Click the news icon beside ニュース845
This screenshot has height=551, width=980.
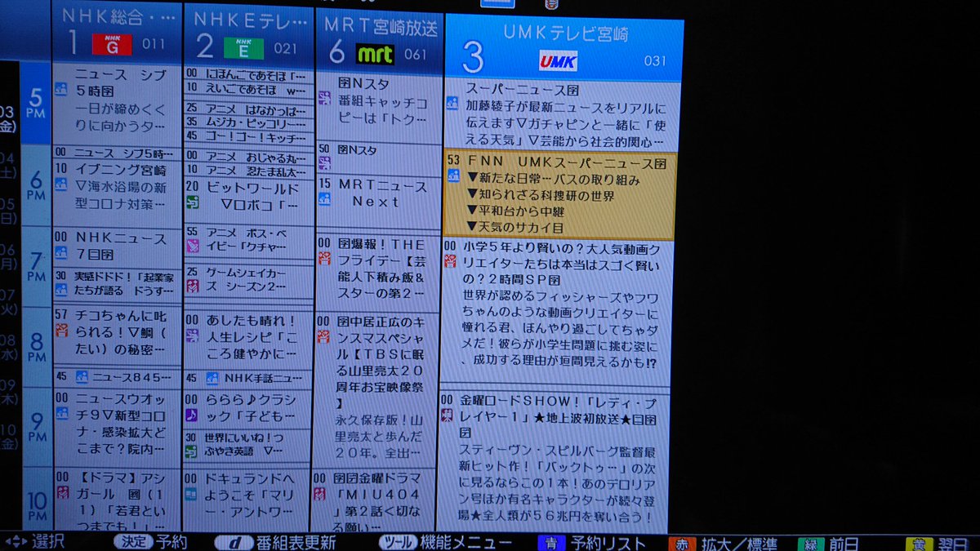(81, 376)
